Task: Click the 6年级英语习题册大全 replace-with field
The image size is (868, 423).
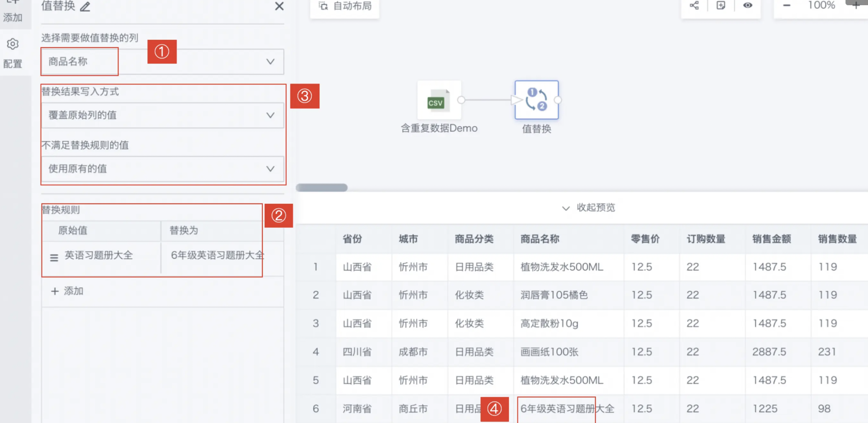Action: (x=217, y=255)
